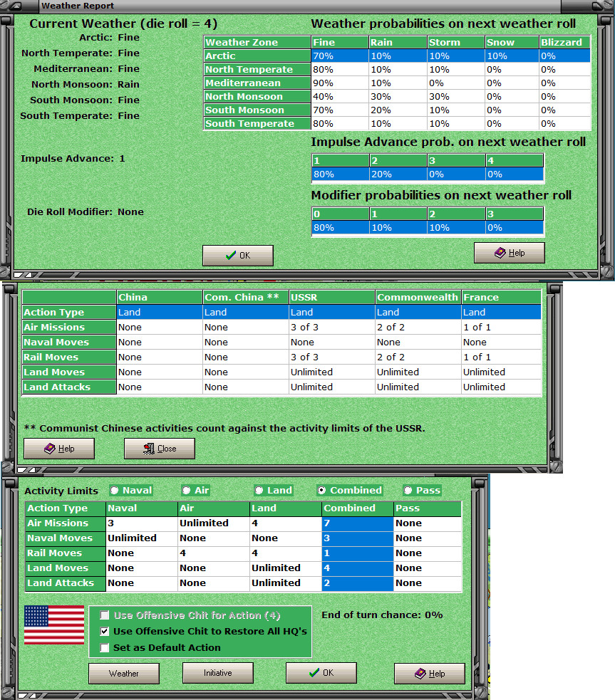Click the Snow column header
Image resolution: width=615 pixels, height=700 pixels.
(512, 43)
